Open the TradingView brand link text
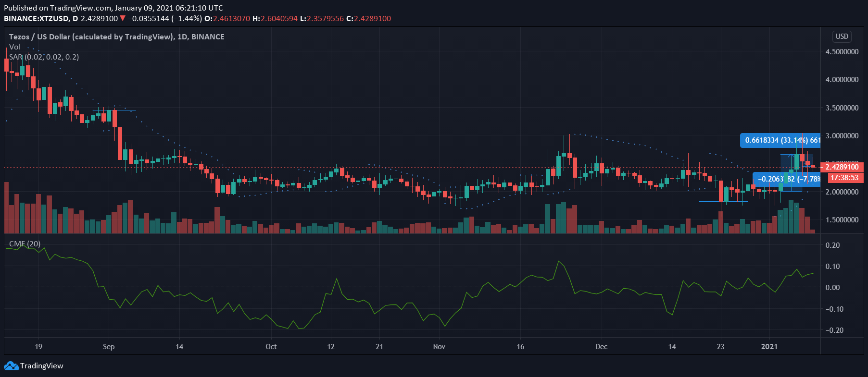Viewport: 868px width, 377px height. point(42,366)
